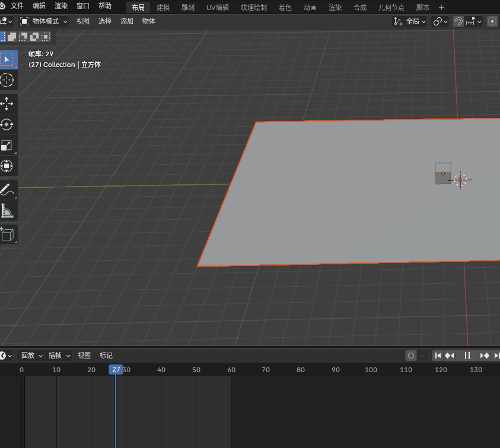Open the viewport 添加 menu
The image size is (500, 448).
tap(126, 21)
